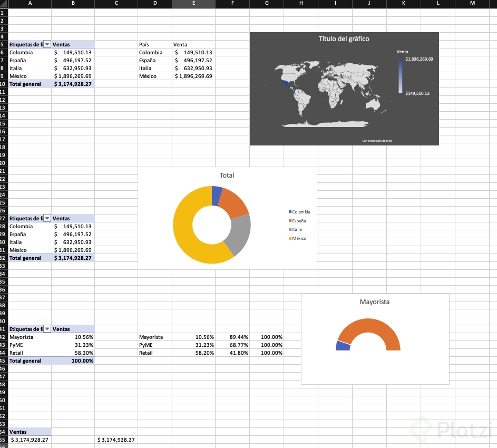Click the map chart title 'Título del gráfico'
Viewport: 497px width, 448px height.
[x=344, y=38]
